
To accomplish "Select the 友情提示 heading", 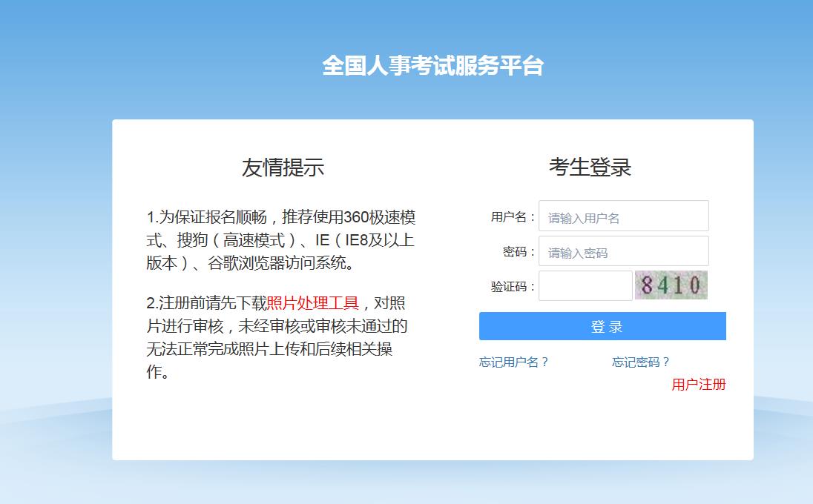I will tap(283, 168).
